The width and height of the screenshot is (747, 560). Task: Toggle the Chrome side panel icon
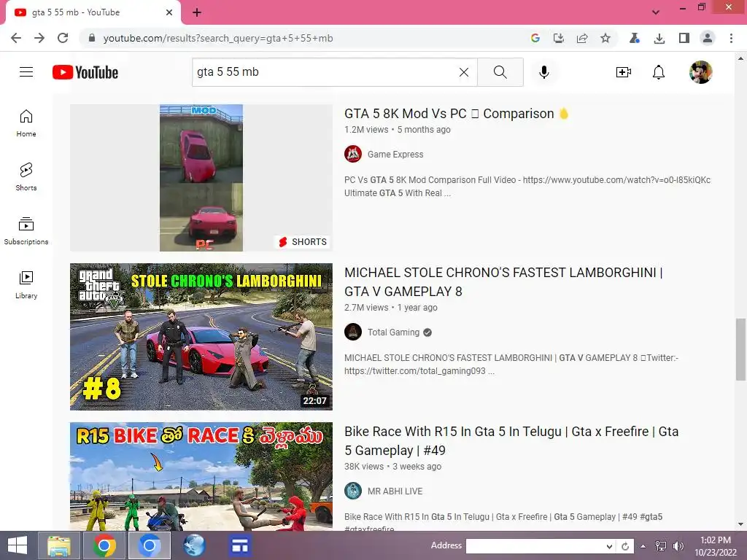(x=684, y=38)
